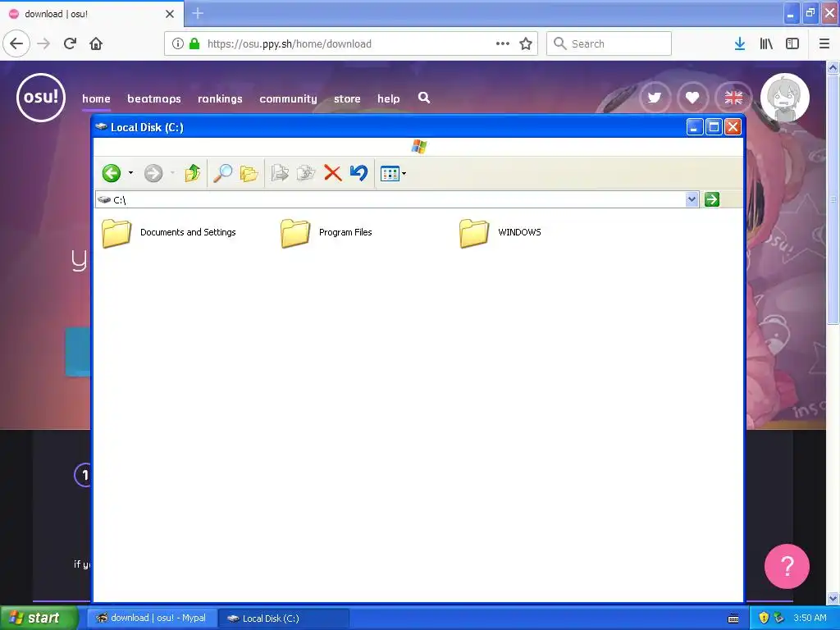Open the help menu item
The height and width of the screenshot is (630, 840).
pos(388,98)
